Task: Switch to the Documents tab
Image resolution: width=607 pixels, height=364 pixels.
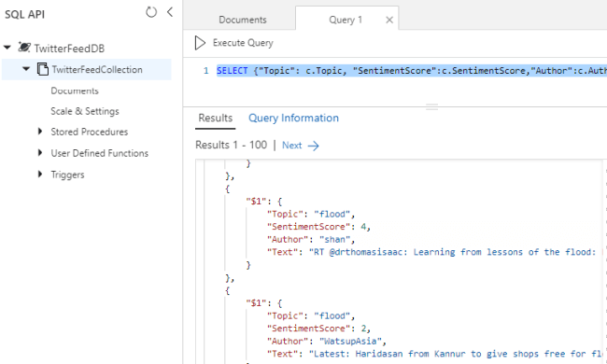Action: [243, 20]
